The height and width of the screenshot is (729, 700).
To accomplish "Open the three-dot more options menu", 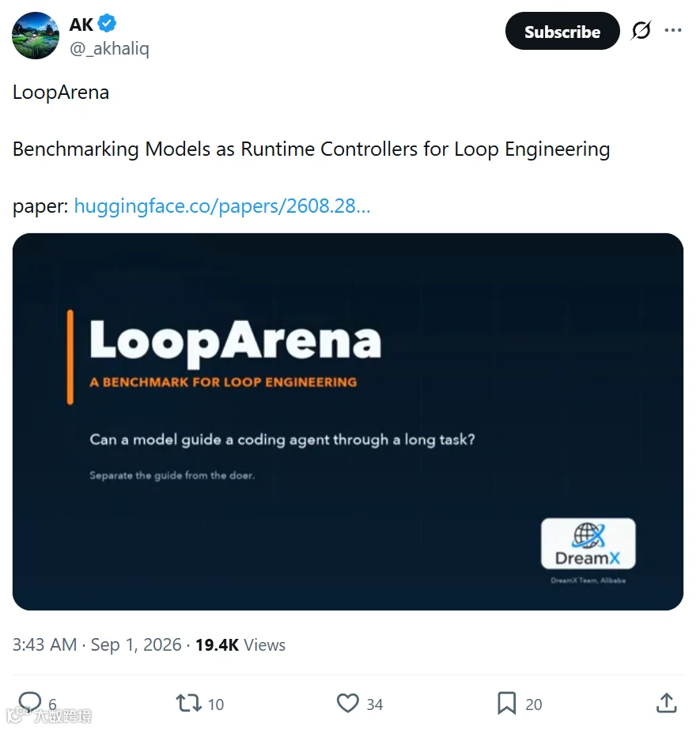I will pos(673,31).
